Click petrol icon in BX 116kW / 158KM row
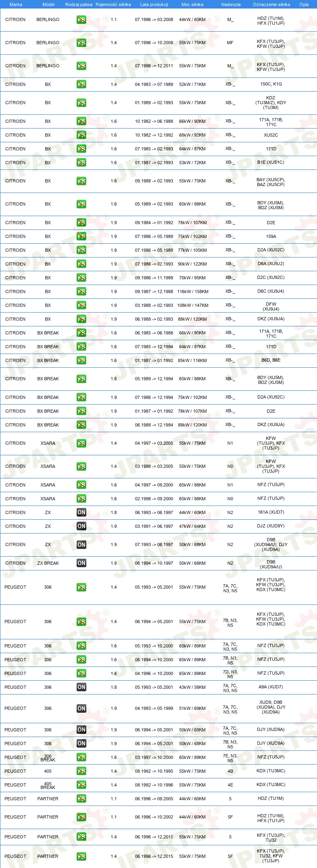The image size is (317, 868). (x=81, y=291)
